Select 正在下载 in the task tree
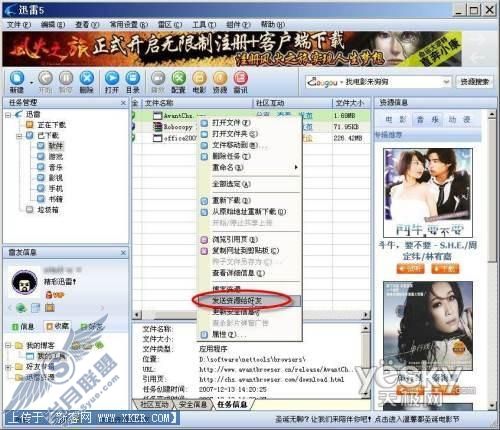500x430 pixels. click(51, 125)
